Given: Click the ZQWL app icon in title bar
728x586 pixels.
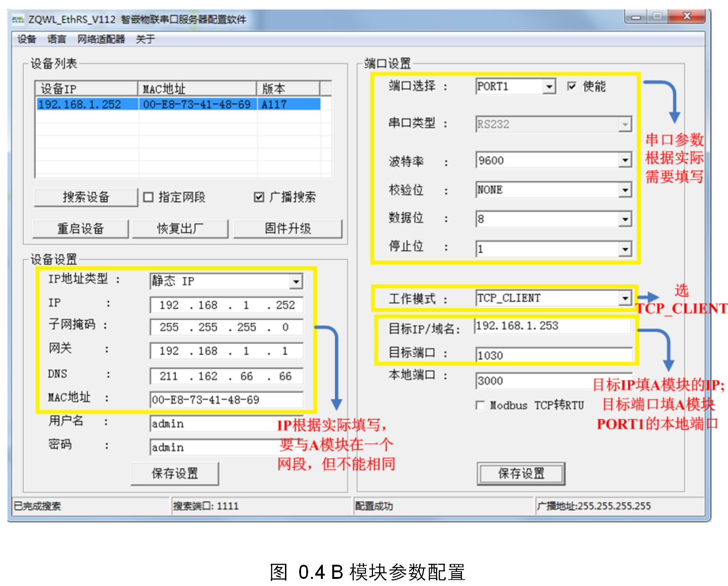Looking at the screenshot, I should pos(18,19).
